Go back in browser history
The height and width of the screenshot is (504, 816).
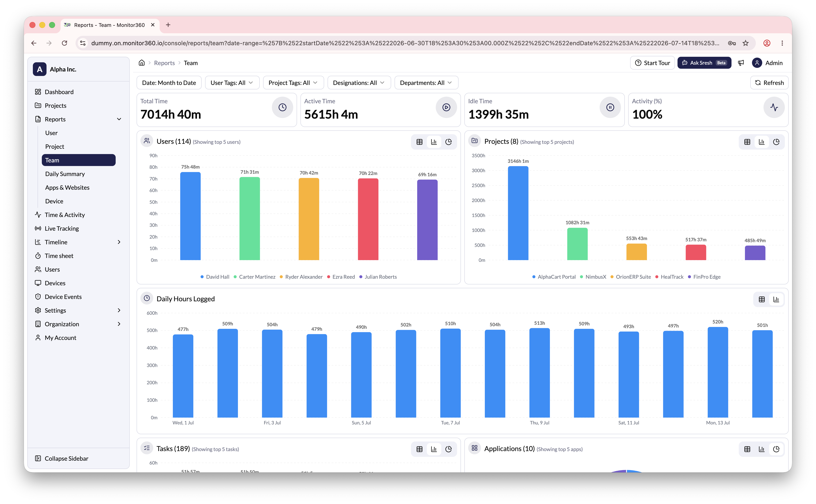tap(34, 43)
